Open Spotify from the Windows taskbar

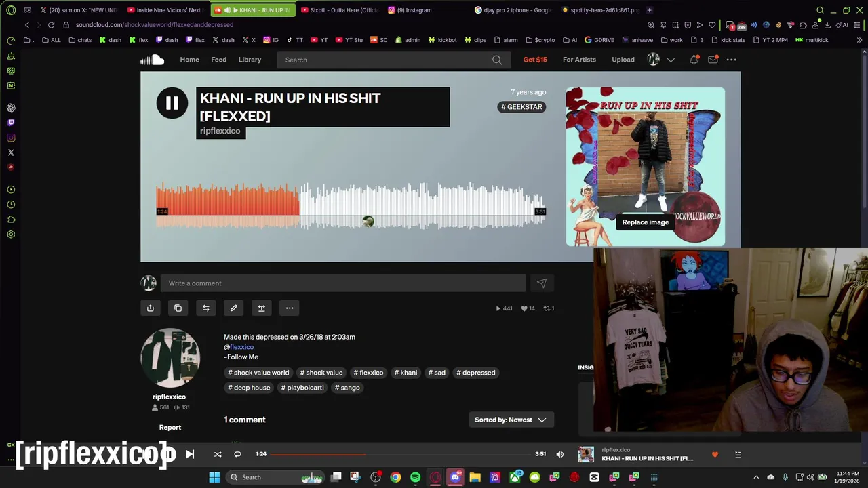[415, 477]
